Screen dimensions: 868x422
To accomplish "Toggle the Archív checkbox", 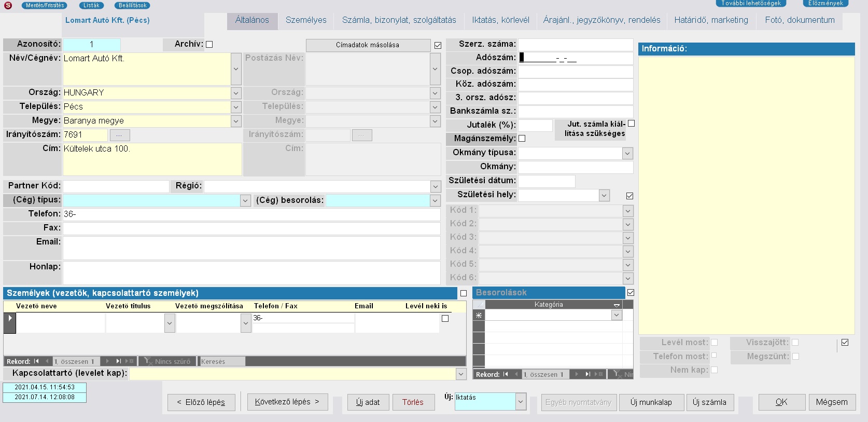I will tap(209, 45).
